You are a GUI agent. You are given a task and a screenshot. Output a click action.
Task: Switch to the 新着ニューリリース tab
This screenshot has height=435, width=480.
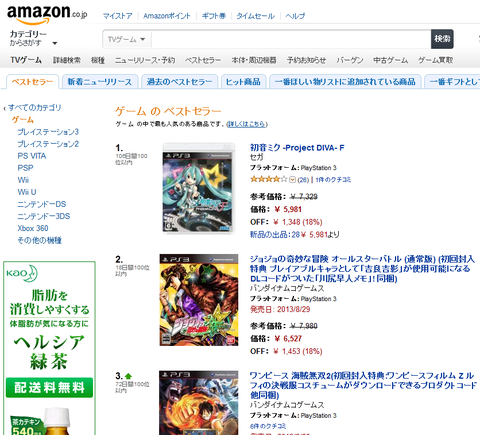pyautogui.click(x=100, y=82)
